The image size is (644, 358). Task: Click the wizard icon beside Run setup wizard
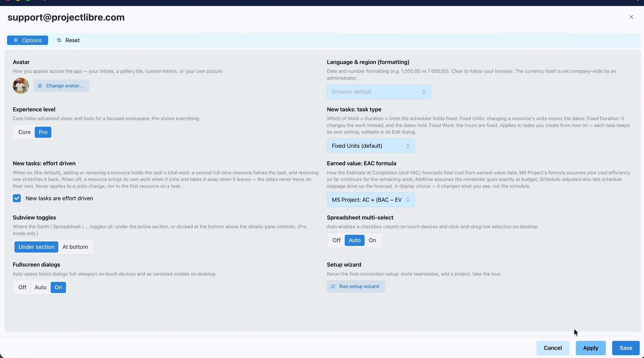[333, 286]
